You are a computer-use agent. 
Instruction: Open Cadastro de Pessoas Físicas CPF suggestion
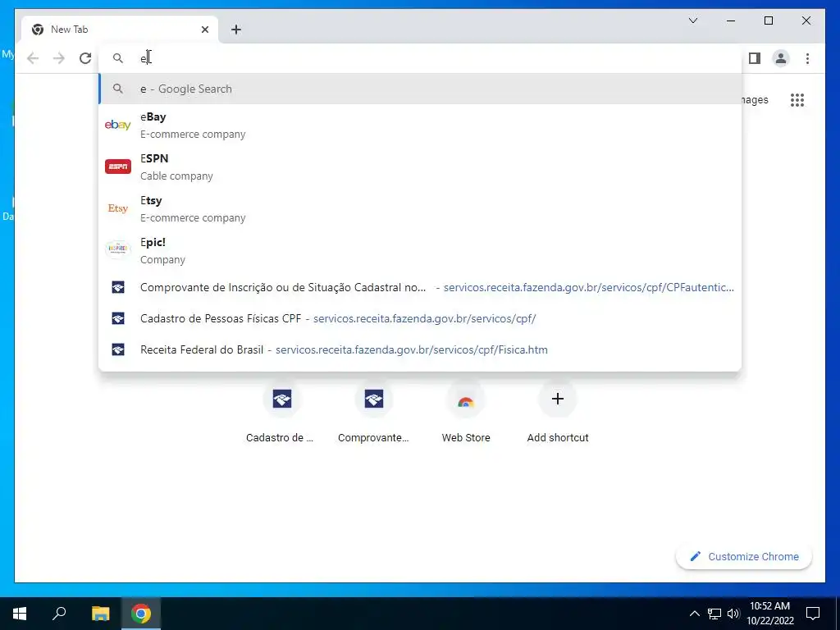coord(421,319)
